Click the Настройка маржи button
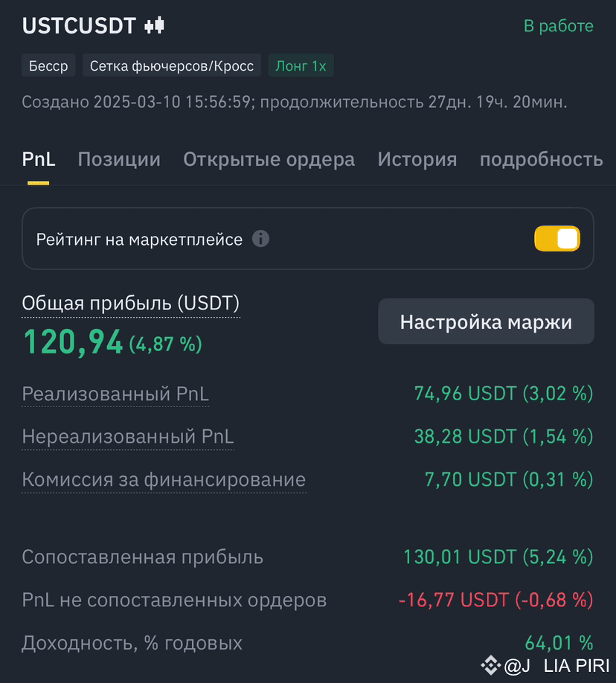This screenshot has height=683, width=616. pyautogui.click(x=486, y=321)
